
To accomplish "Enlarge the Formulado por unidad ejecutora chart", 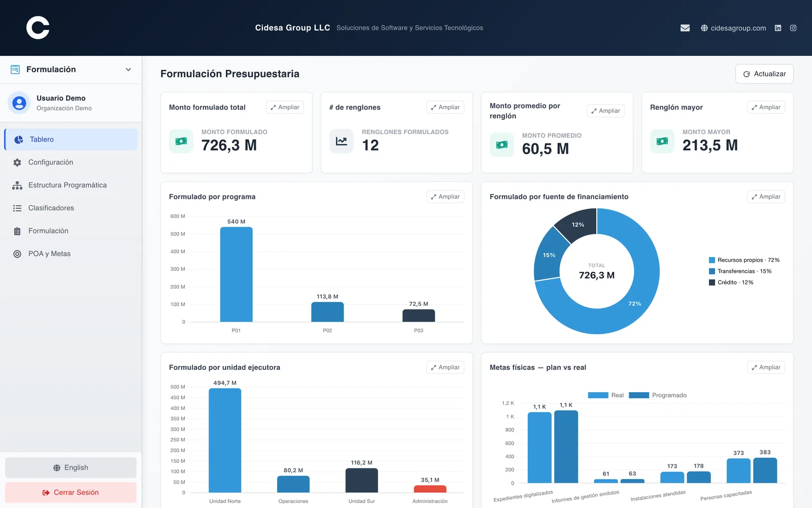I will pos(445,367).
